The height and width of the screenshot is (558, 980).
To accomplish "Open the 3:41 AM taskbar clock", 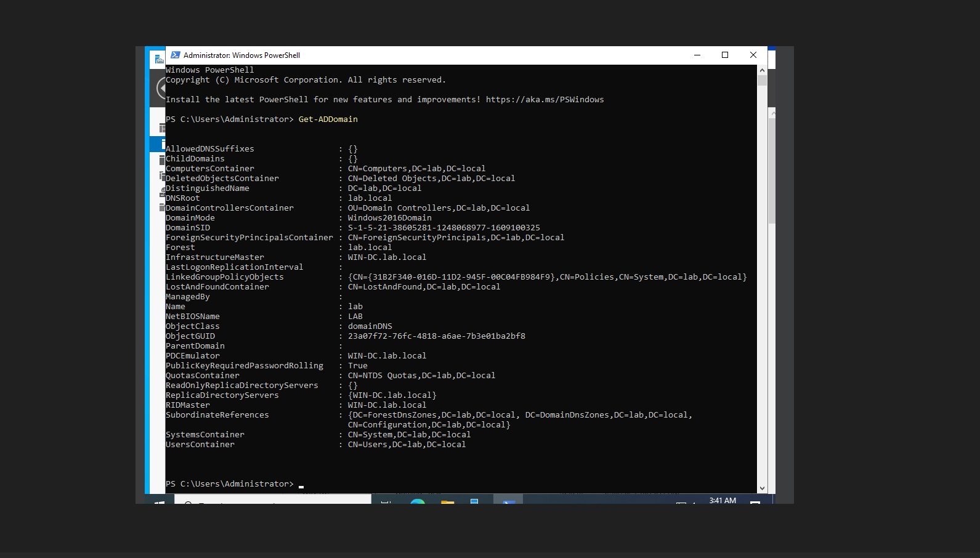I will click(723, 501).
